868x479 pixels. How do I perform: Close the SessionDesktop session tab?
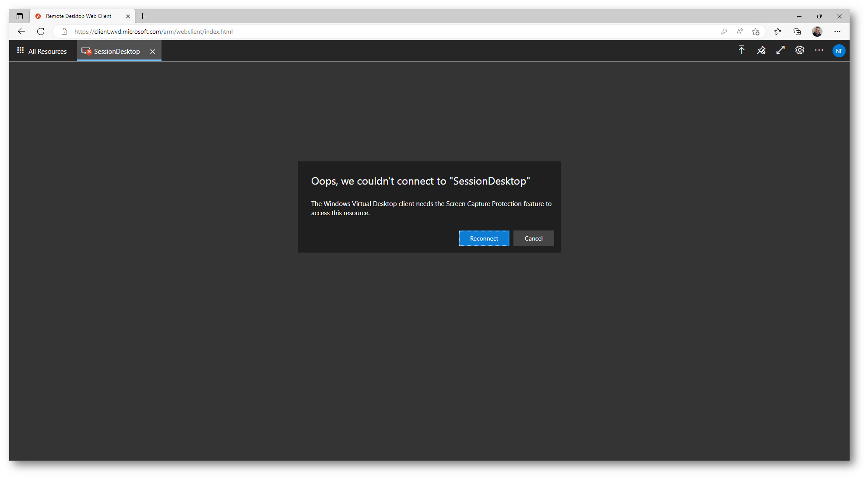coord(153,52)
